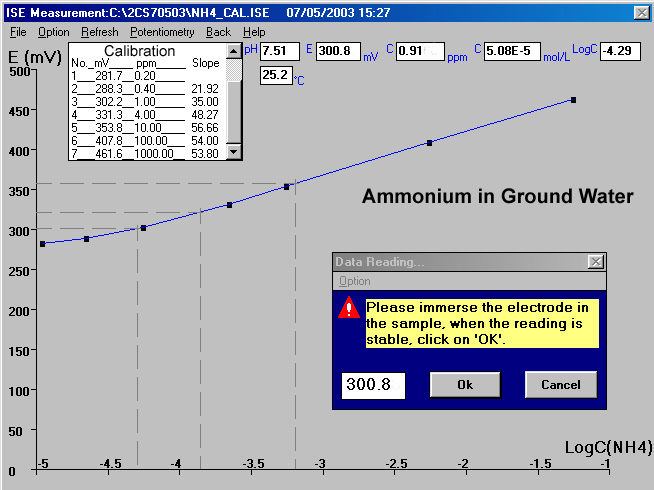Click calibration point at 407.8 mV on curve
The height and width of the screenshot is (490, 654).
(x=430, y=143)
